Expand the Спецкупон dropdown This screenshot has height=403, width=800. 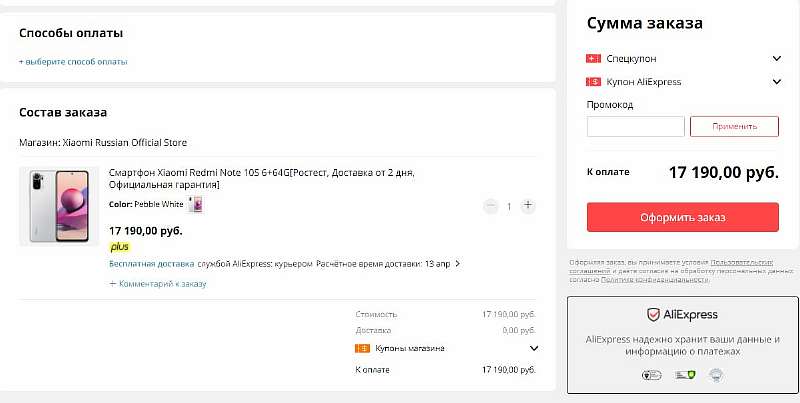tap(776, 58)
